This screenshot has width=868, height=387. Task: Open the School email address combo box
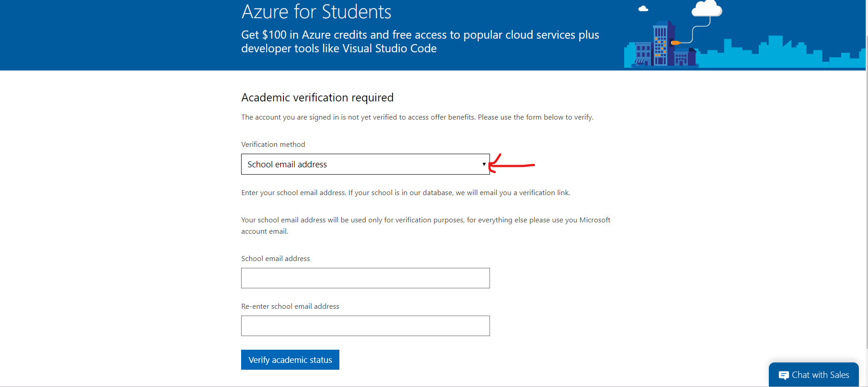point(364,164)
